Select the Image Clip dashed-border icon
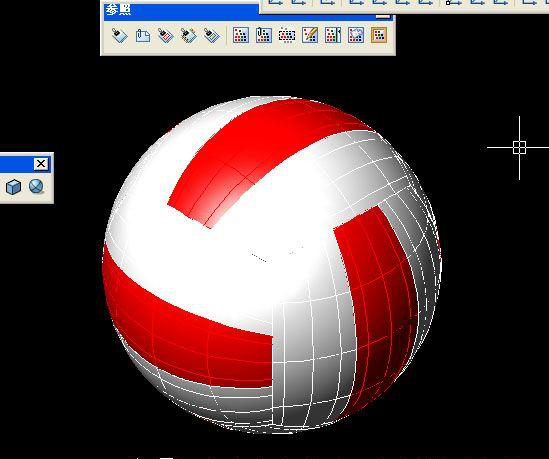 point(287,35)
